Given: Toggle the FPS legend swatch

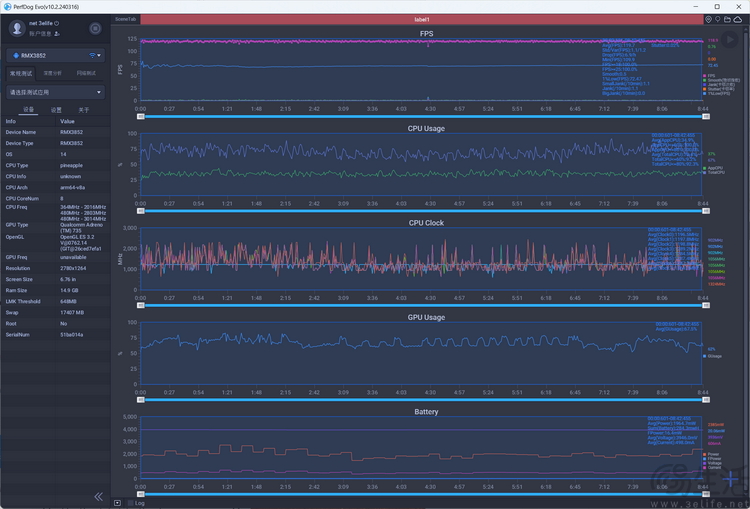Looking at the screenshot, I should tap(705, 76).
